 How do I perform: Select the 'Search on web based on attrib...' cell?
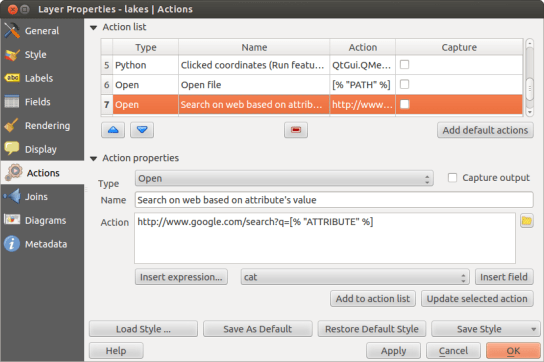254,104
